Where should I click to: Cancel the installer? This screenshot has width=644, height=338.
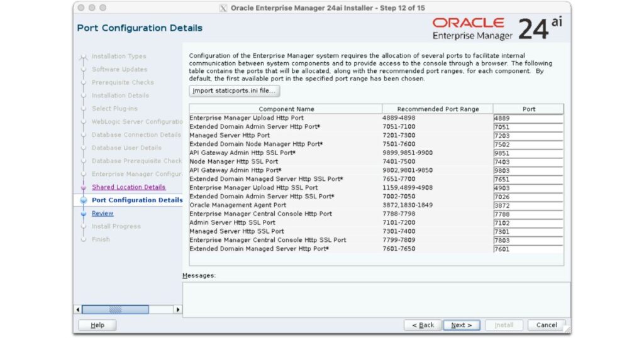tap(547, 325)
